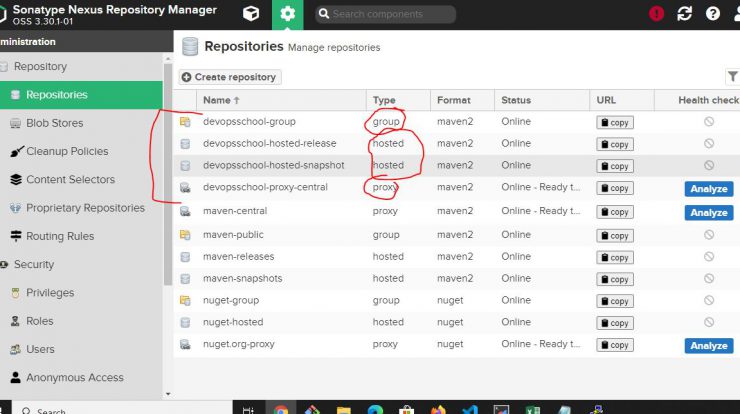740x414 pixels.
Task: Open the maven-releases repository row
Action: tap(456, 257)
